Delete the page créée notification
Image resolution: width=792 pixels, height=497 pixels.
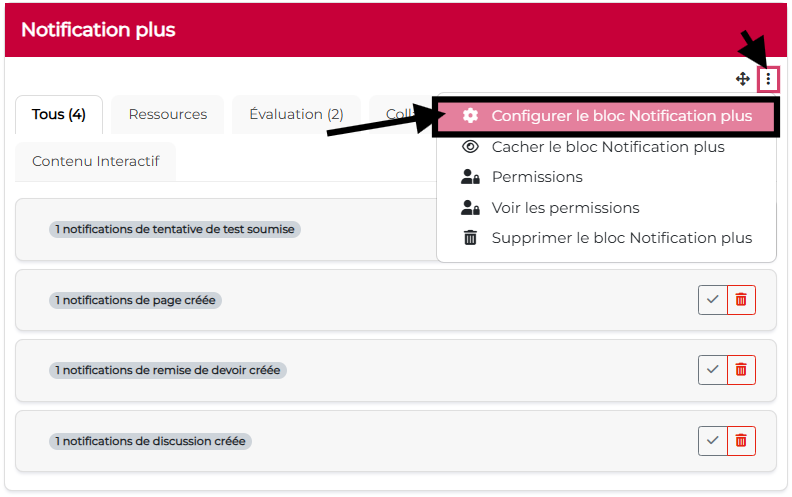click(741, 299)
